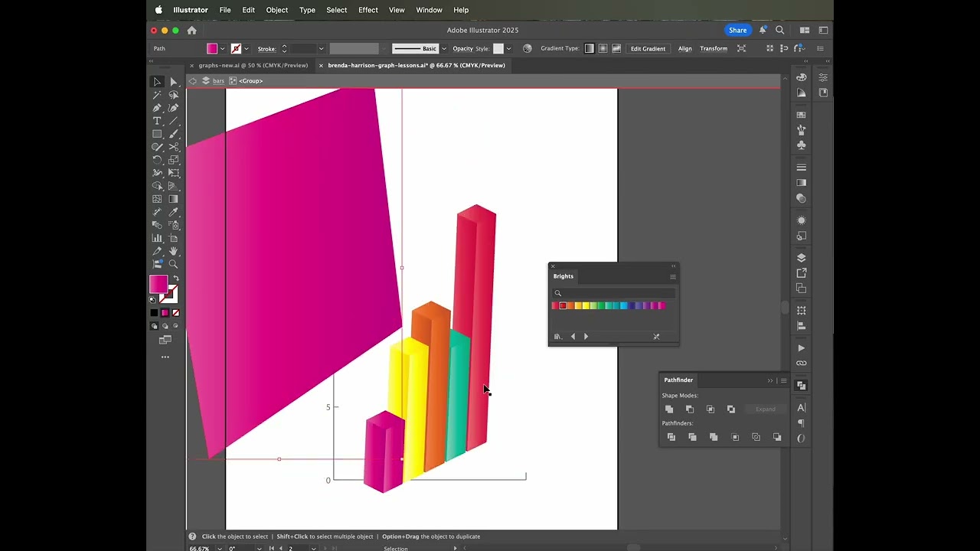Select the Column Graph tool
980x551 pixels.
pos(157,238)
